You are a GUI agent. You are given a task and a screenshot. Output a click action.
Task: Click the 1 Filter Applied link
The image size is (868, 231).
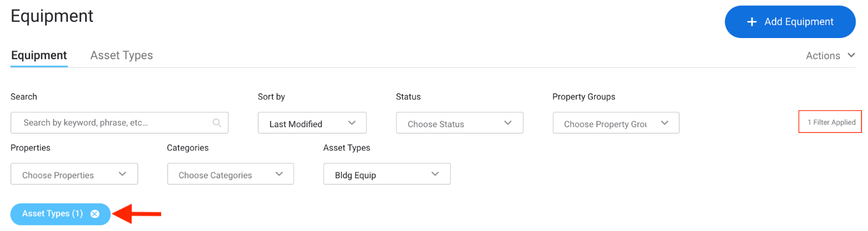click(831, 122)
